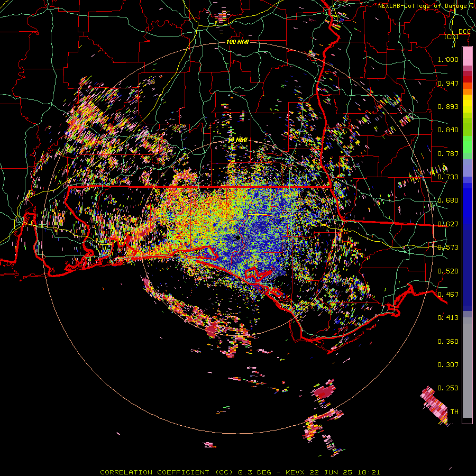Select the gray swatch in the color bar
The height and width of the screenshot is (476, 476).
[467, 368]
